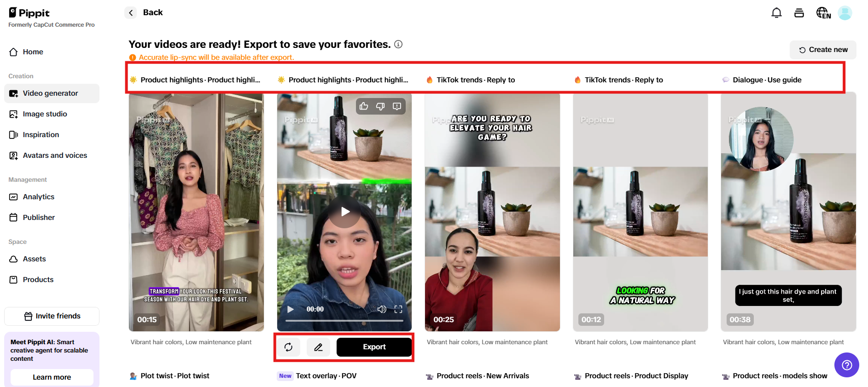Click the Product reels · models show title
Image resolution: width=868 pixels, height=387 pixels.
[x=780, y=376]
